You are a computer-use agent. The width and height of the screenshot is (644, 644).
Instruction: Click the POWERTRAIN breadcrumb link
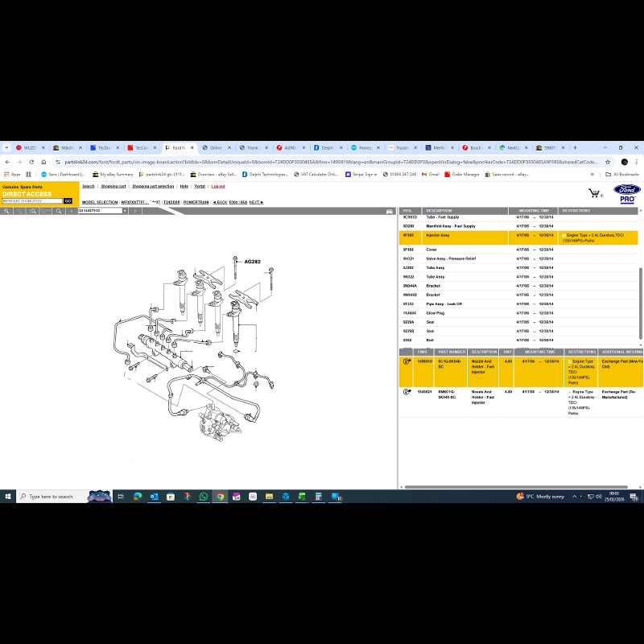pyautogui.click(x=196, y=203)
